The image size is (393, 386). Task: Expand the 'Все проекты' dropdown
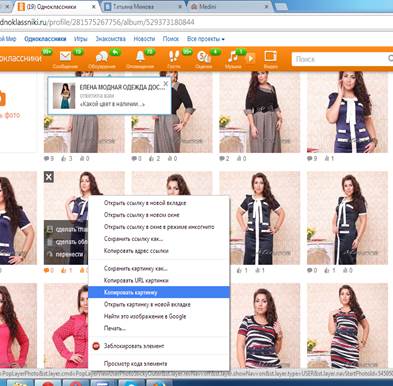coord(206,39)
